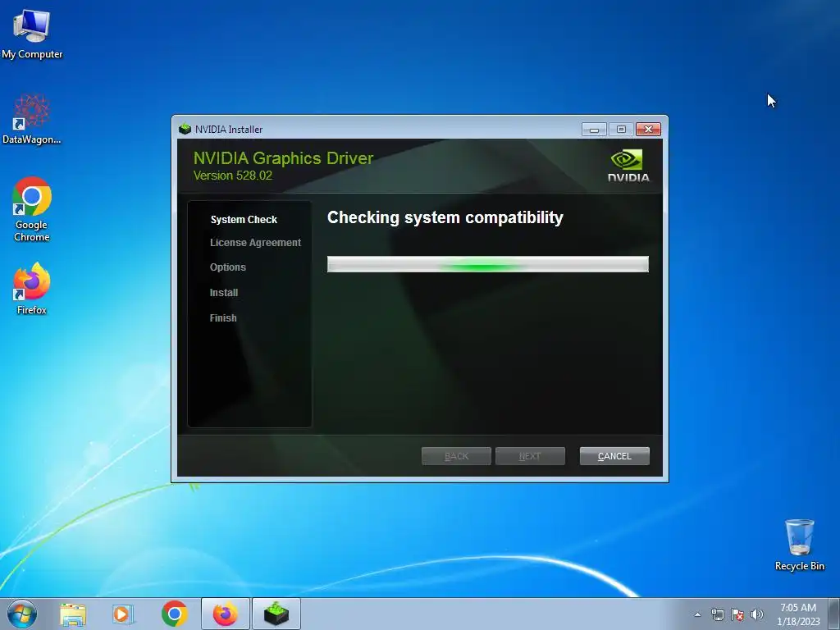
Task: Click the Show desktop strip at taskbar end
Action: click(x=833, y=614)
